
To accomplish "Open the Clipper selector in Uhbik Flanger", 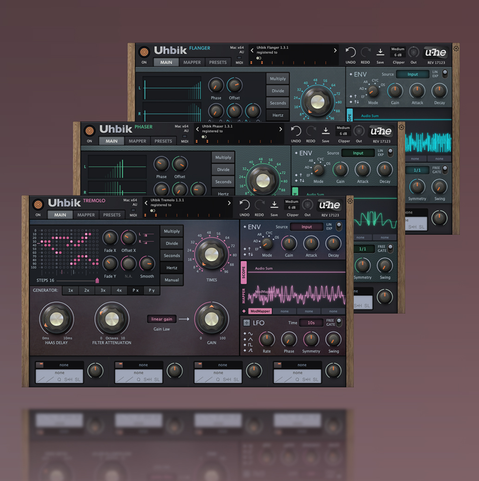I will pyautogui.click(x=398, y=52).
